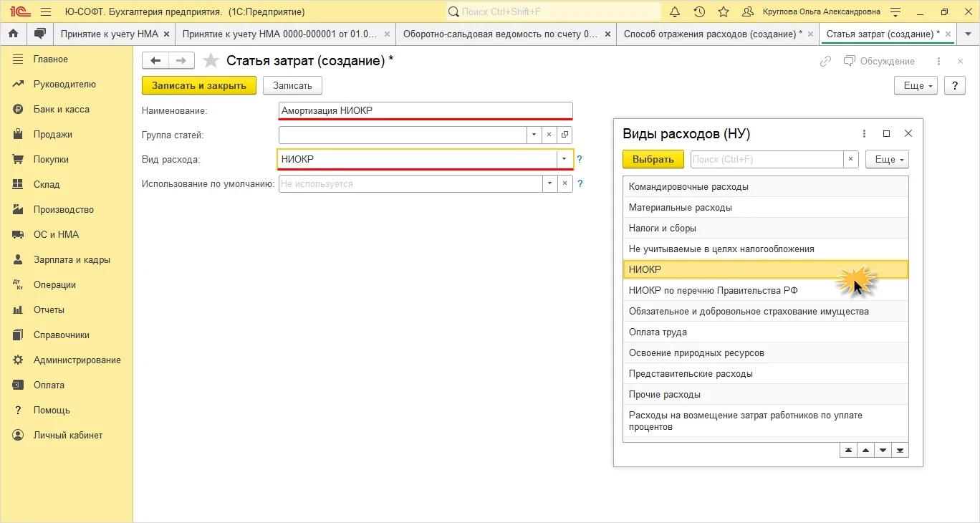Open Виды расходов dialog three-dot menu
980x523 pixels.
865,133
